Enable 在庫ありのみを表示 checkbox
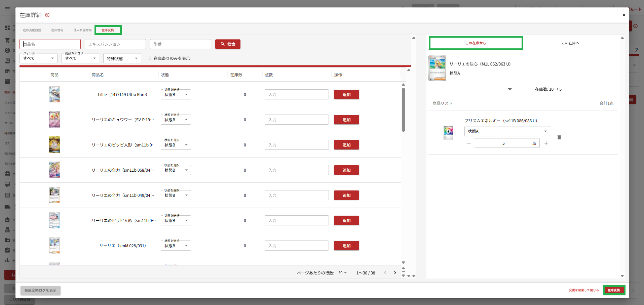Viewport: 644px width, 305px height. (149, 58)
